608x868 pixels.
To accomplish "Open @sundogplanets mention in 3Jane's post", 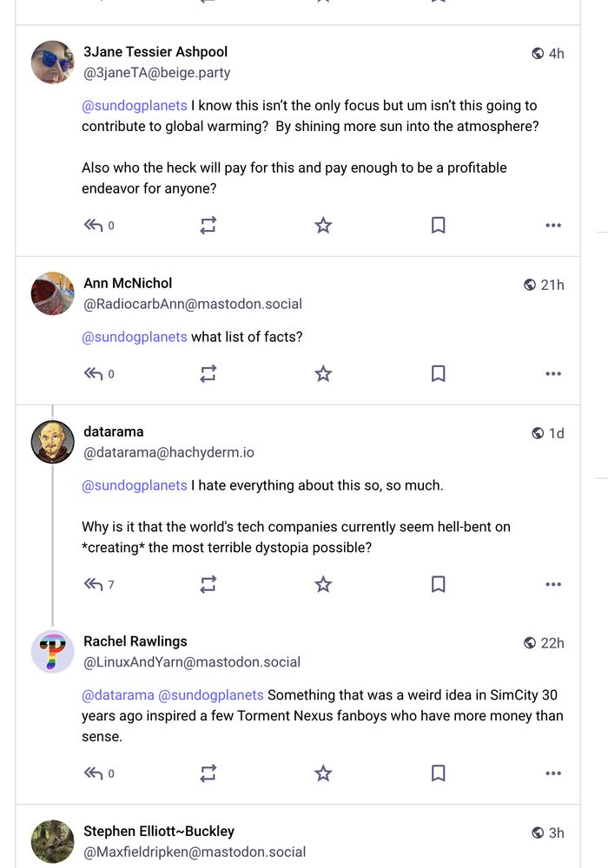I will click(135, 105).
